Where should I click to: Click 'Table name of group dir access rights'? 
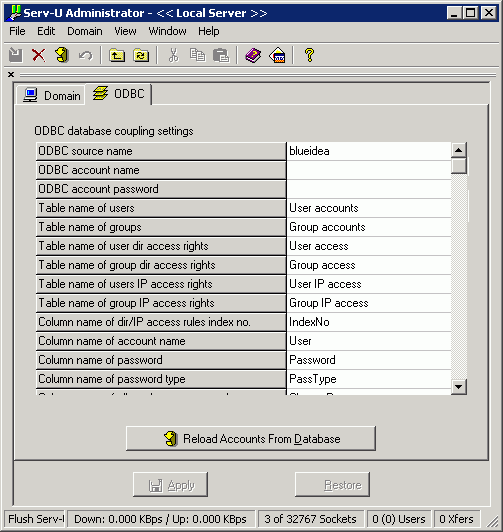[161, 265]
